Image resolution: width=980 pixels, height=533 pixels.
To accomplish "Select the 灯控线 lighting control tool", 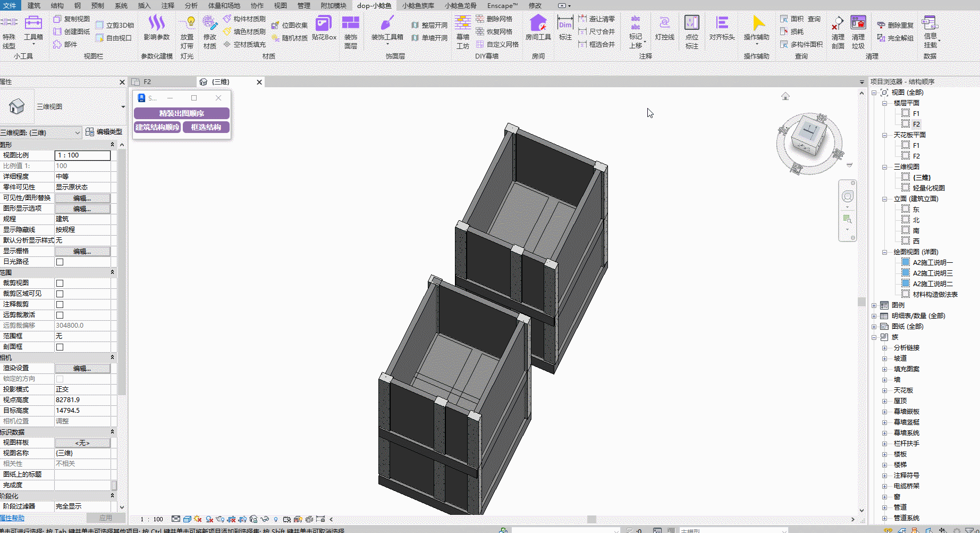I will click(664, 28).
